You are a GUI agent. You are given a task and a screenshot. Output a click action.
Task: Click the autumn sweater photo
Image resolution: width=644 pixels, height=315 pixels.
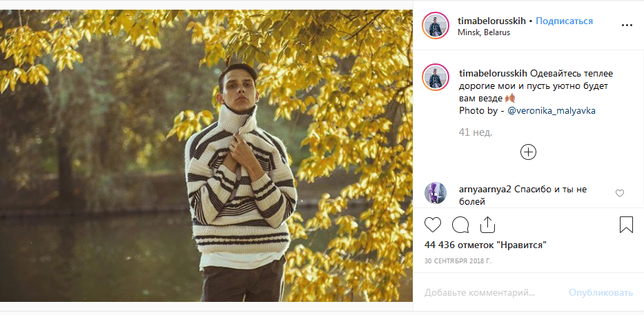click(x=206, y=156)
